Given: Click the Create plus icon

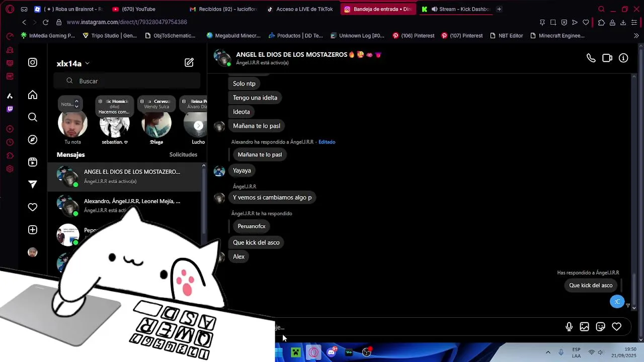Looking at the screenshot, I should pos(33,230).
